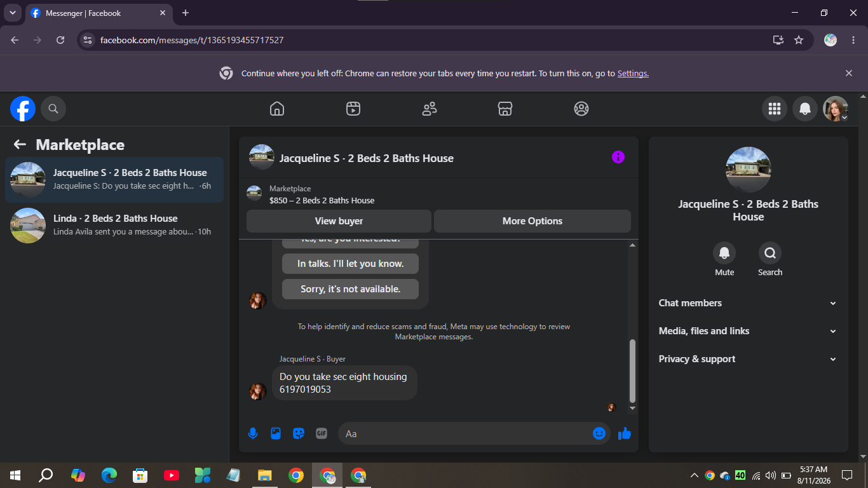Click the Jacqueline S sender avatar beside the message

pyautogui.click(x=257, y=391)
